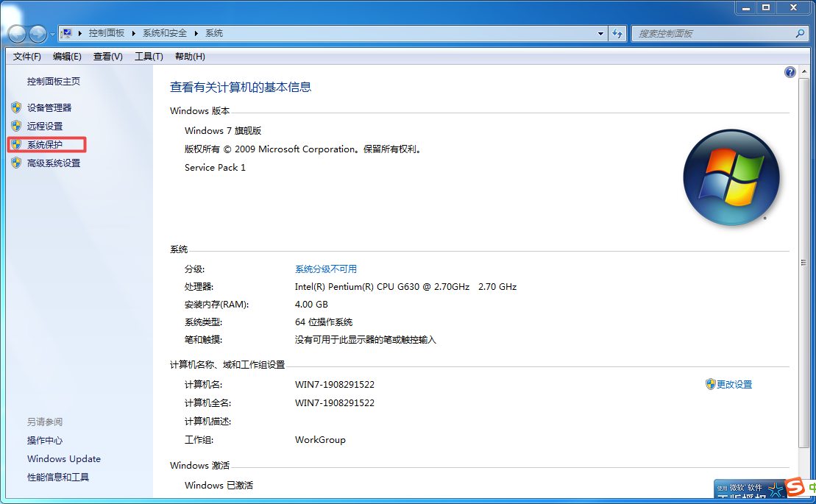
Task: Click the back navigation arrow button
Action: tap(17, 34)
